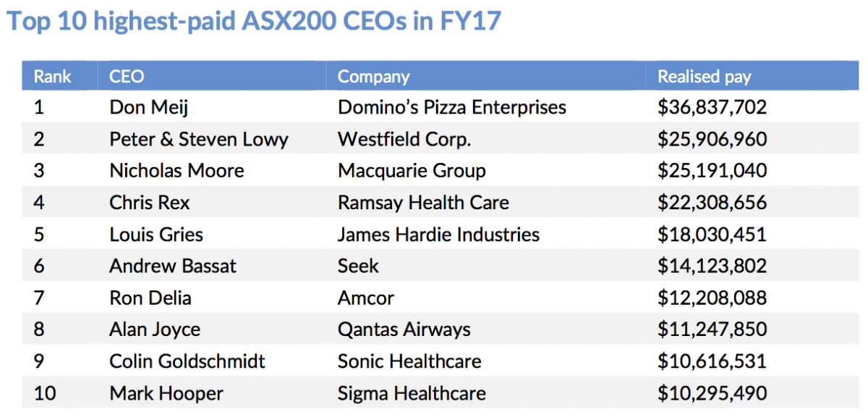Screen dimensions: 868x420
Task: Click the Westfield Corp. company cell
Action: tap(404, 138)
